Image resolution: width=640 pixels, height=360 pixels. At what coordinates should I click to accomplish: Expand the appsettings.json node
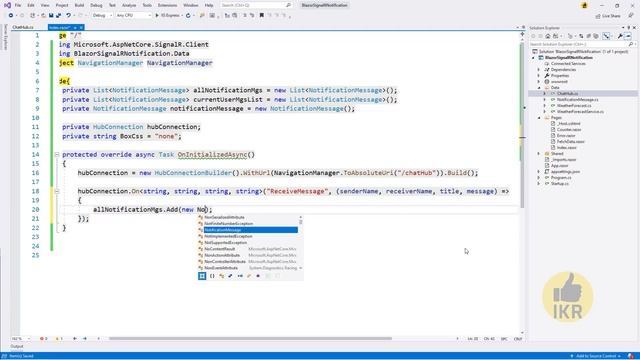pyautogui.click(x=539, y=172)
